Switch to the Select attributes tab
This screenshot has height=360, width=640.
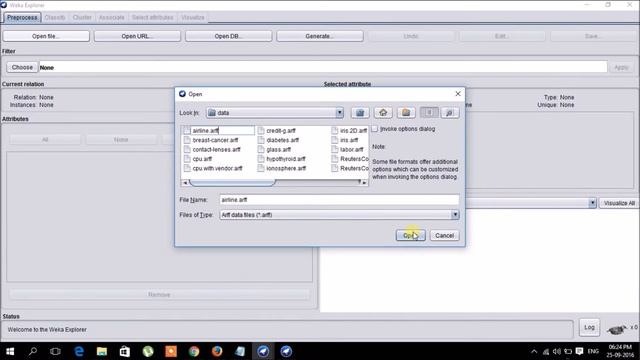152,18
